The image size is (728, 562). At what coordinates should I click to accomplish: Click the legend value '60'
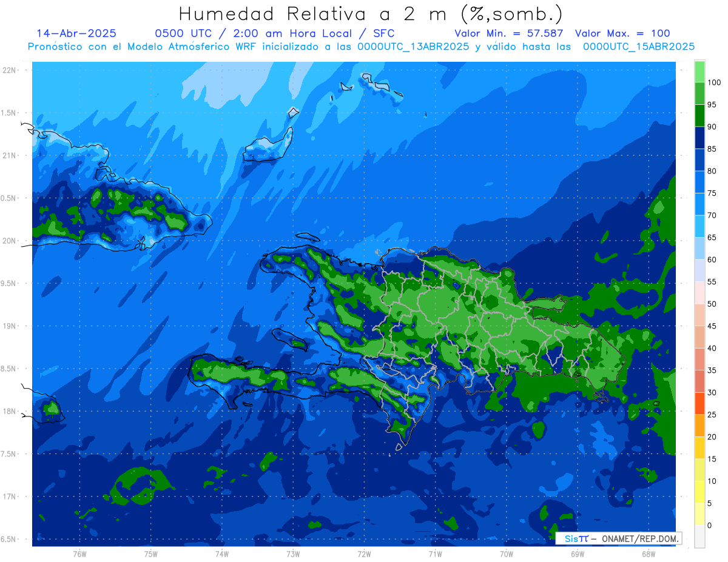point(712,259)
